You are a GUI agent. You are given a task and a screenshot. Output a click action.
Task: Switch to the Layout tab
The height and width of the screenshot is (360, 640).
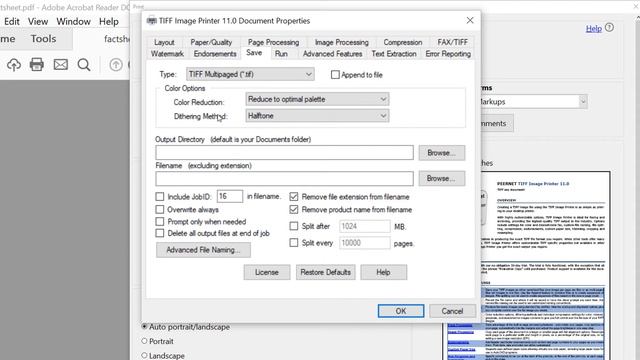164,42
